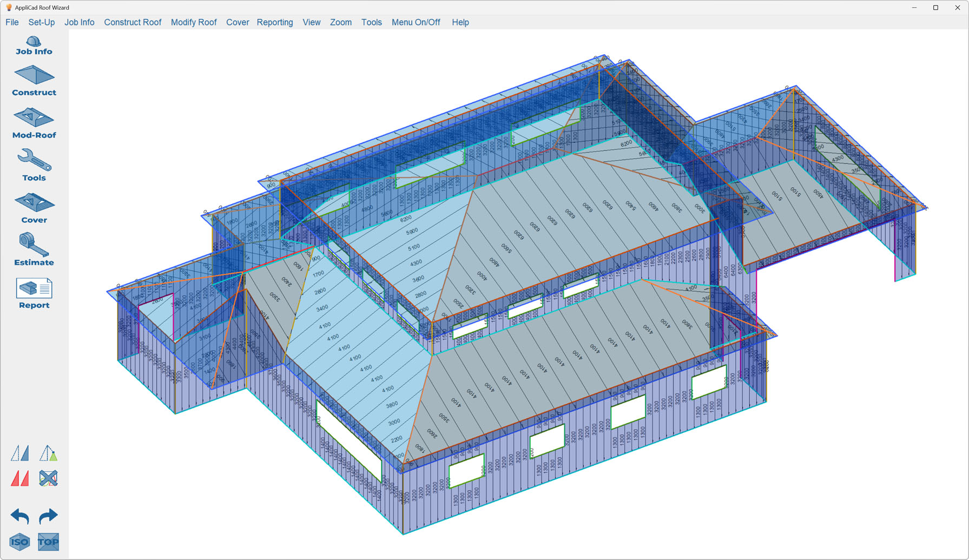Open the View menu

(311, 22)
